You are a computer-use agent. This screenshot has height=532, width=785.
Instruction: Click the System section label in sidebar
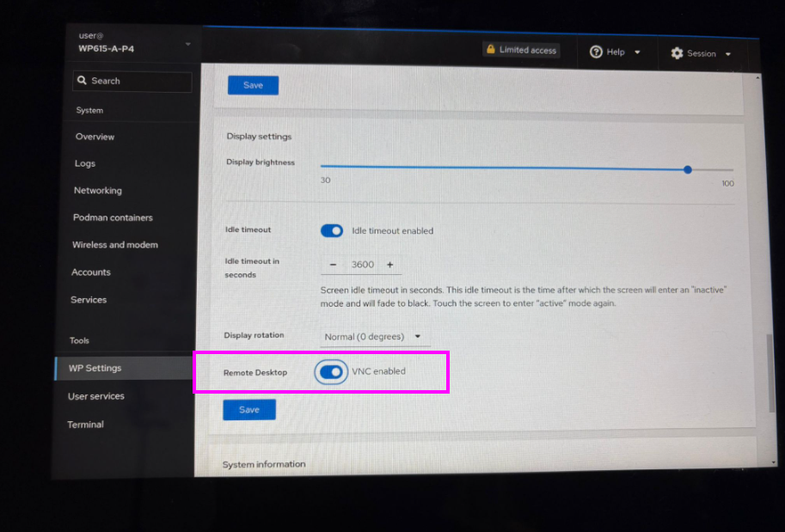(x=89, y=110)
